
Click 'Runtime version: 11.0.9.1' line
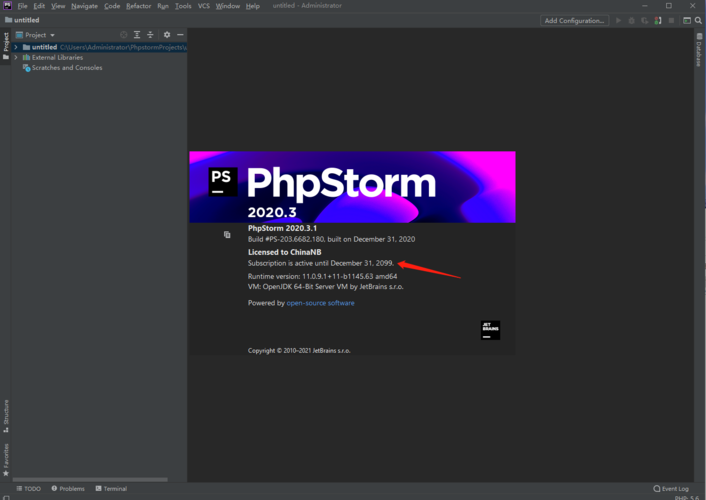click(322, 277)
